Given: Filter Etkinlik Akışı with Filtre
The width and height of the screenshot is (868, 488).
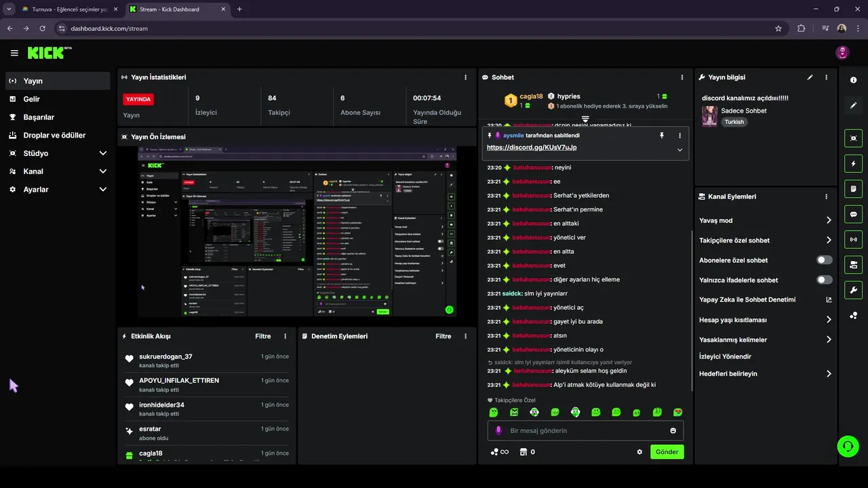Looking at the screenshot, I should [x=263, y=336].
